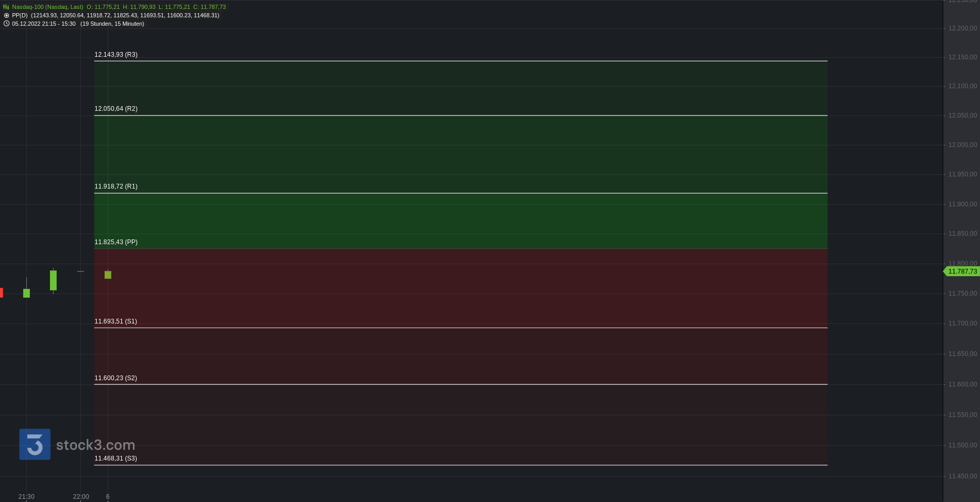Image resolution: width=980 pixels, height=502 pixels.
Task: Select the 11.825,43 (PP) pivot point label
Action: pos(116,242)
